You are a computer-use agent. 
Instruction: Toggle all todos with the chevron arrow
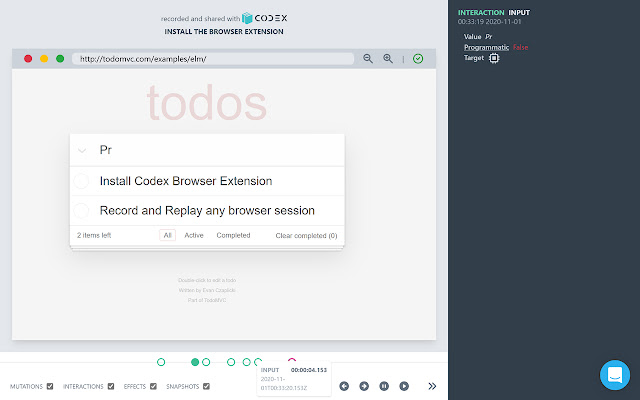(x=82, y=150)
